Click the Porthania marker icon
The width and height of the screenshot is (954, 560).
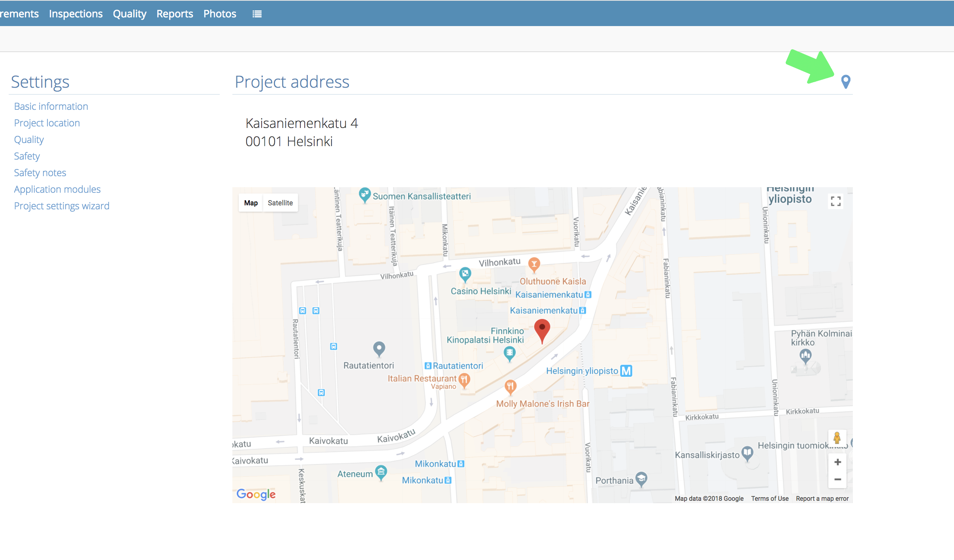click(641, 479)
